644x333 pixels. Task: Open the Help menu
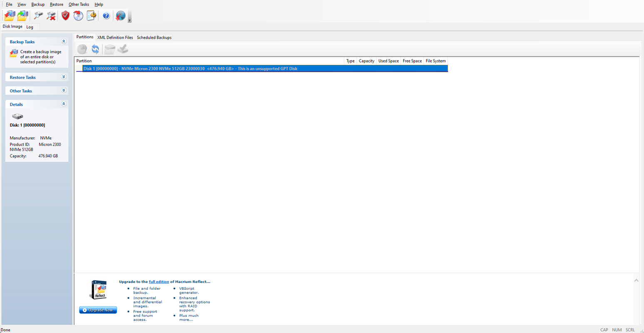coord(99,5)
